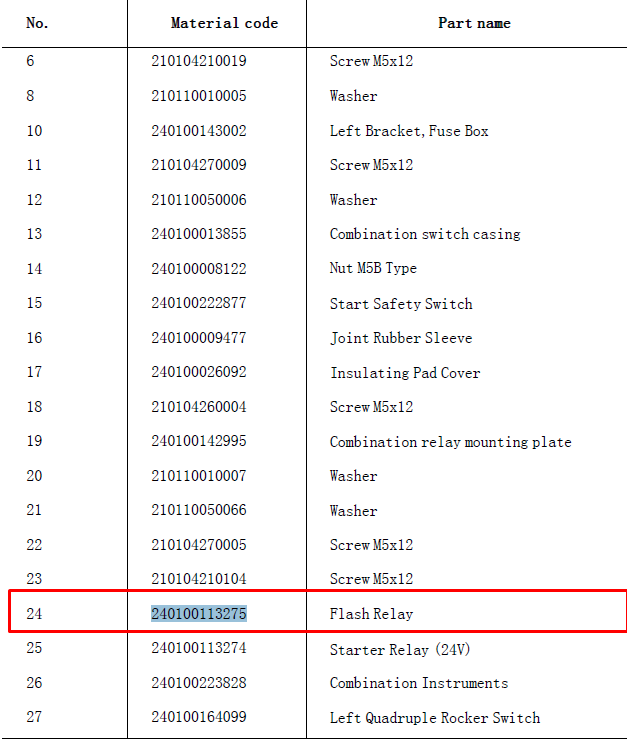Click the Material code column header
Screen dimensions: 627x740
point(224,23)
